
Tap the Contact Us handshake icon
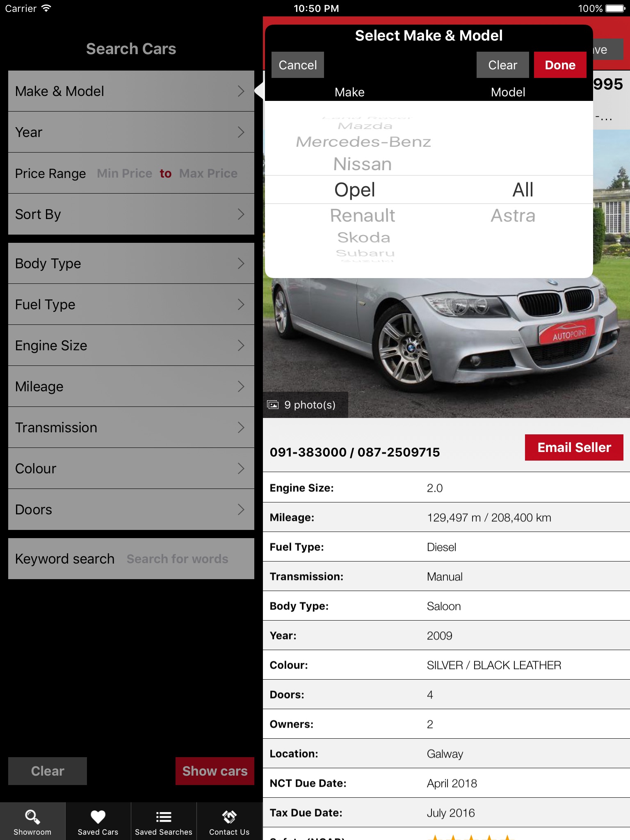229,817
